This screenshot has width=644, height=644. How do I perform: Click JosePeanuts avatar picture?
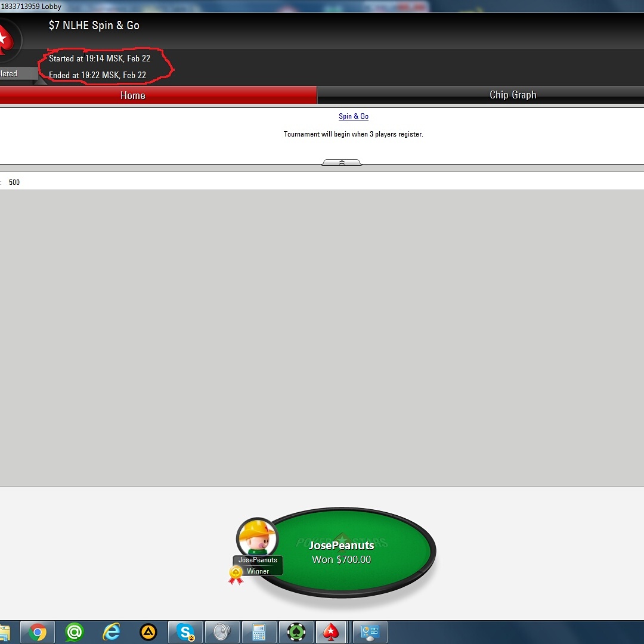click(x=258, y=537)
